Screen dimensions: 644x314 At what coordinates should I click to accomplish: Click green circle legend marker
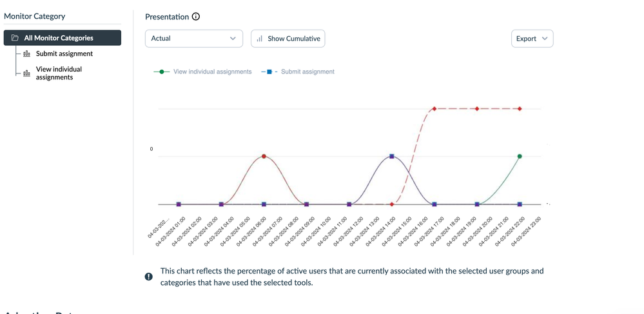(162, 72)
